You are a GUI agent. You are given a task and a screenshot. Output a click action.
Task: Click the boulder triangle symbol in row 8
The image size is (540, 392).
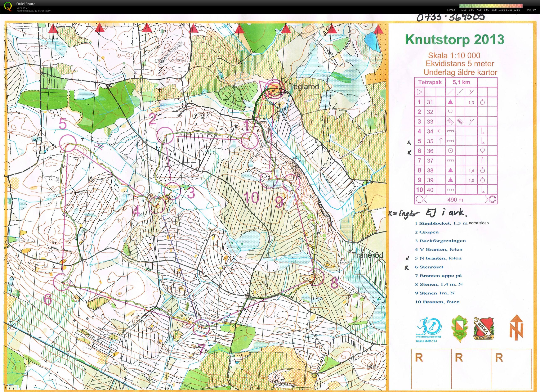coord(450,170)
